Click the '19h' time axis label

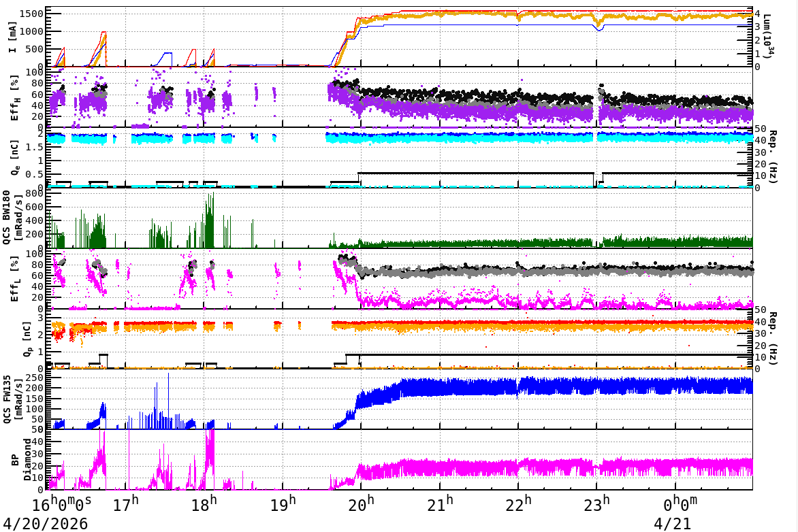[x=283, y=504]
